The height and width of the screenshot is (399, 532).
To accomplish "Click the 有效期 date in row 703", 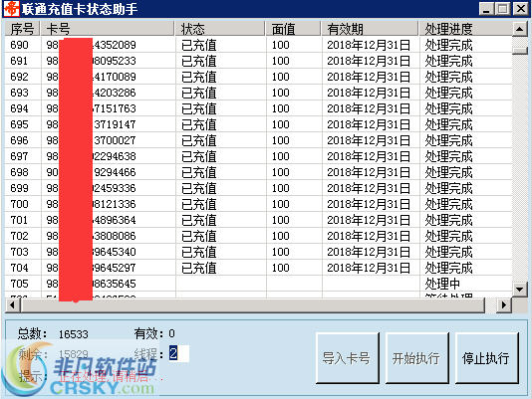I will [x=369, y=252].
